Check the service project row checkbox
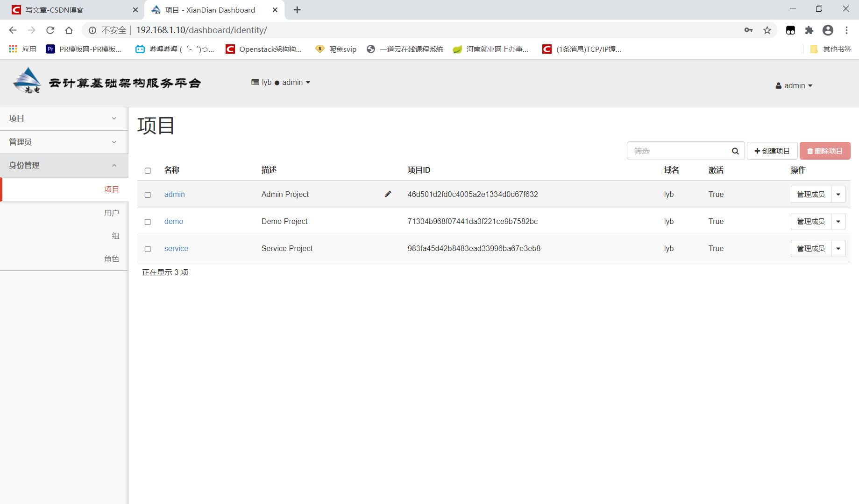 148,249
